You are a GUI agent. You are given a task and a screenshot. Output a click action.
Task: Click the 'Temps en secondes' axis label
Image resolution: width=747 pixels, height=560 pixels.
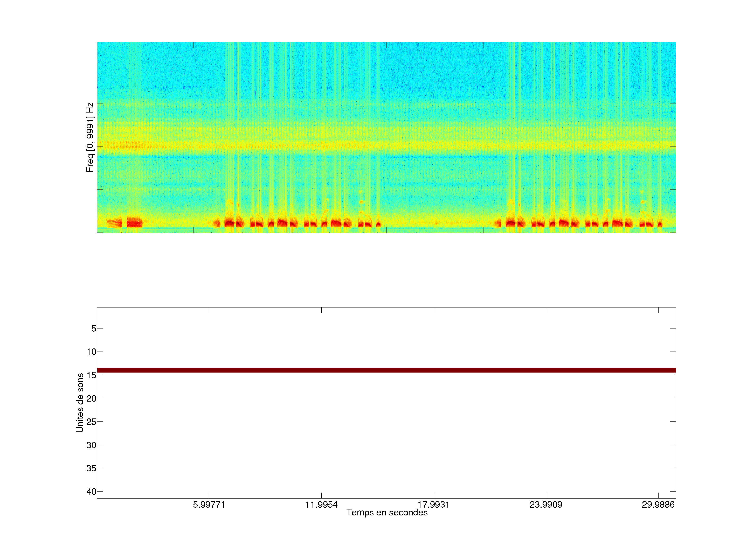[x=387, y=512]
